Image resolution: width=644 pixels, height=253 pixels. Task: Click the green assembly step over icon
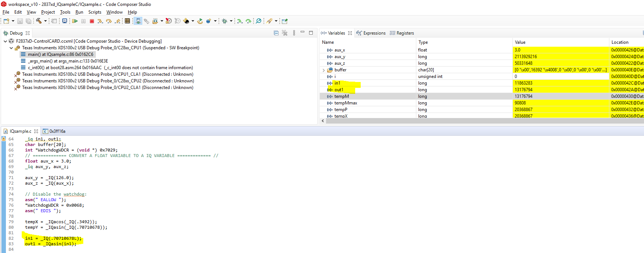(x=248, y=21)
